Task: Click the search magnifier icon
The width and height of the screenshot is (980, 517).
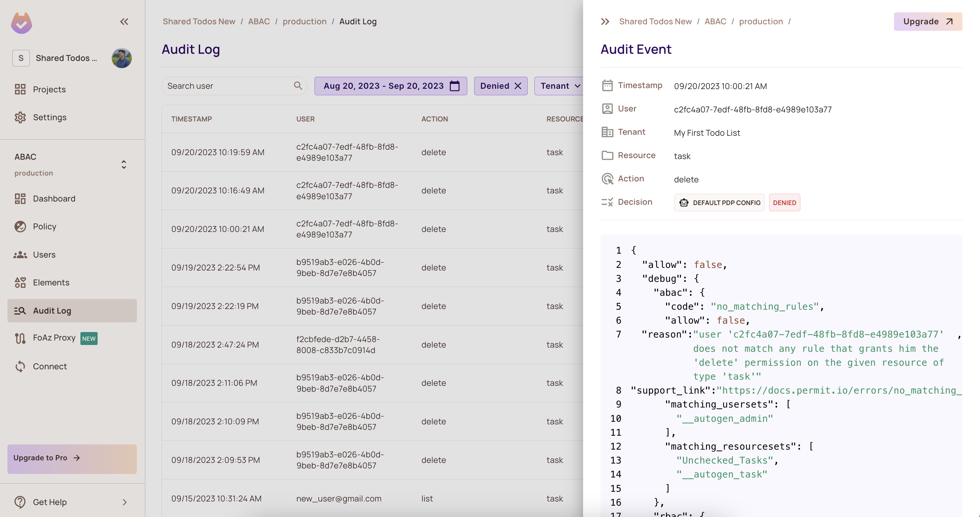Action: click(x=298, y=86)
